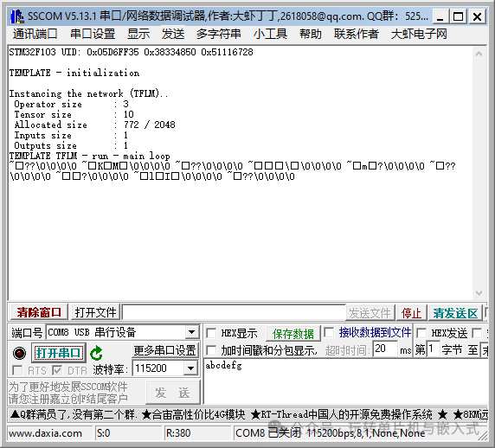
Task: Click the 'Allocated size : 772 / 2048' line
Action: [x=94, y=125]
